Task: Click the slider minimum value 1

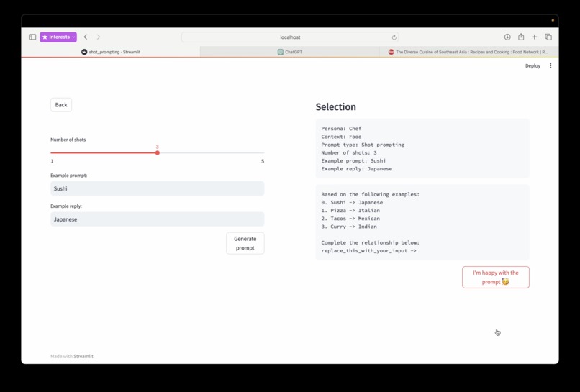Action: (52, 161)
